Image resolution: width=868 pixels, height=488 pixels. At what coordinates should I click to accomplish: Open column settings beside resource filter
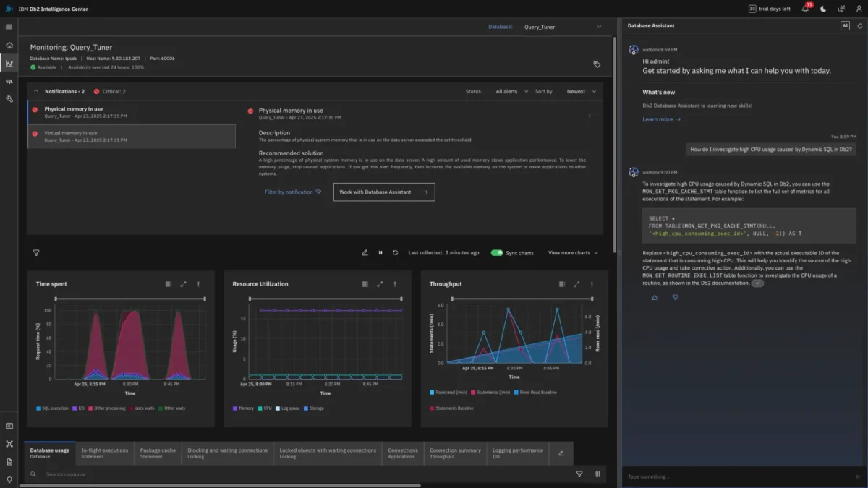[x=597, y=474]
